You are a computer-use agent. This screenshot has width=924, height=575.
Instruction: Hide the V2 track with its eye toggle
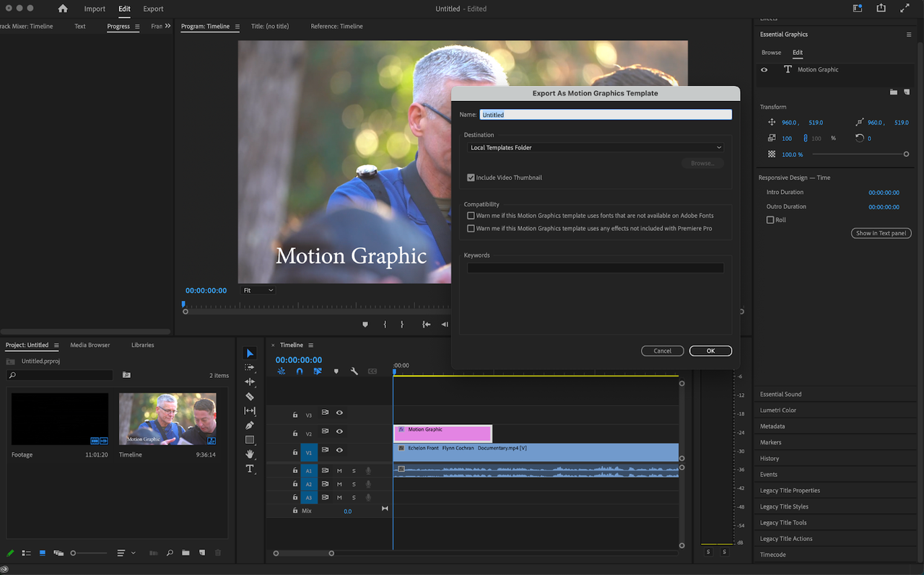tap(339, 431)
